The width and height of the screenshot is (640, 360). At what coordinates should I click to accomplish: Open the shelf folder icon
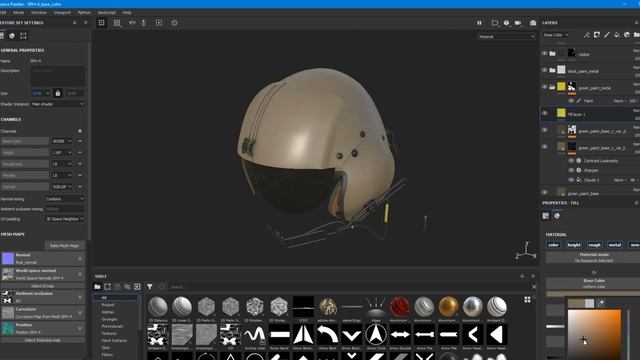[x=97, y=287]
